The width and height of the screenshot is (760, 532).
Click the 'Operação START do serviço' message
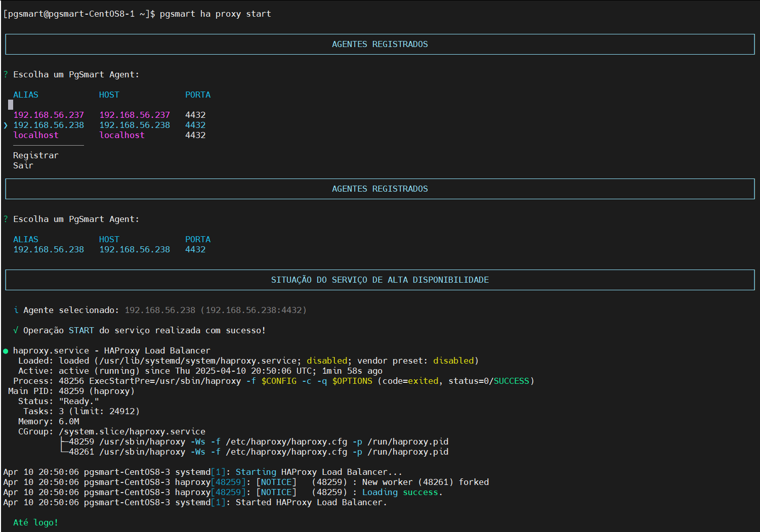tap(145, 330)
